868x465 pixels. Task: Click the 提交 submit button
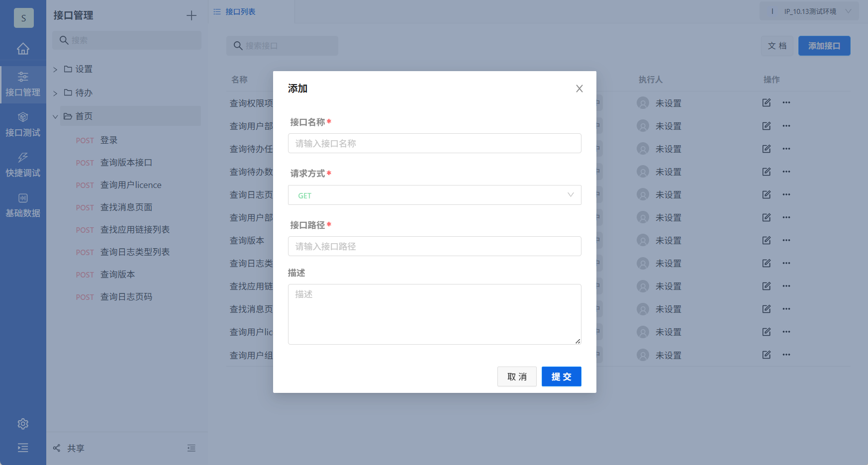pyautogui.click(x=561, y=376)
